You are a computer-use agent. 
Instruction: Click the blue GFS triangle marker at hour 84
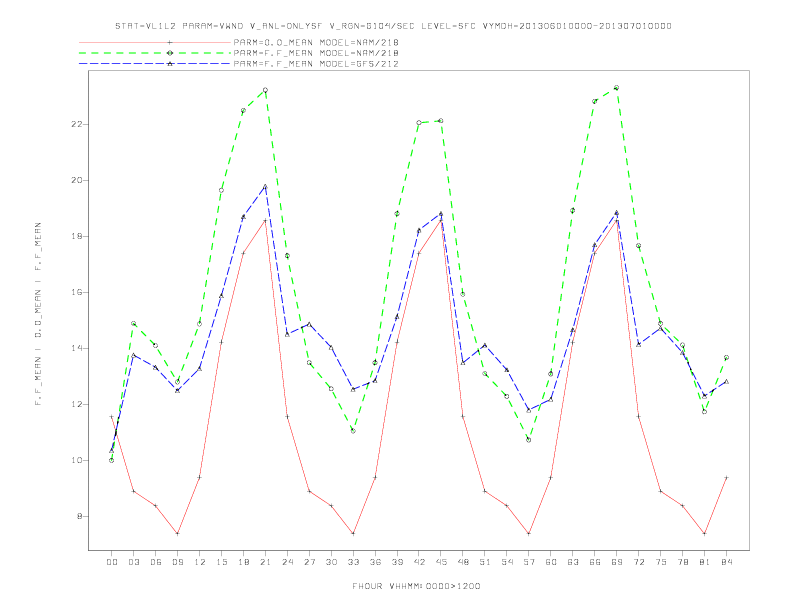(x=727, y=382)
